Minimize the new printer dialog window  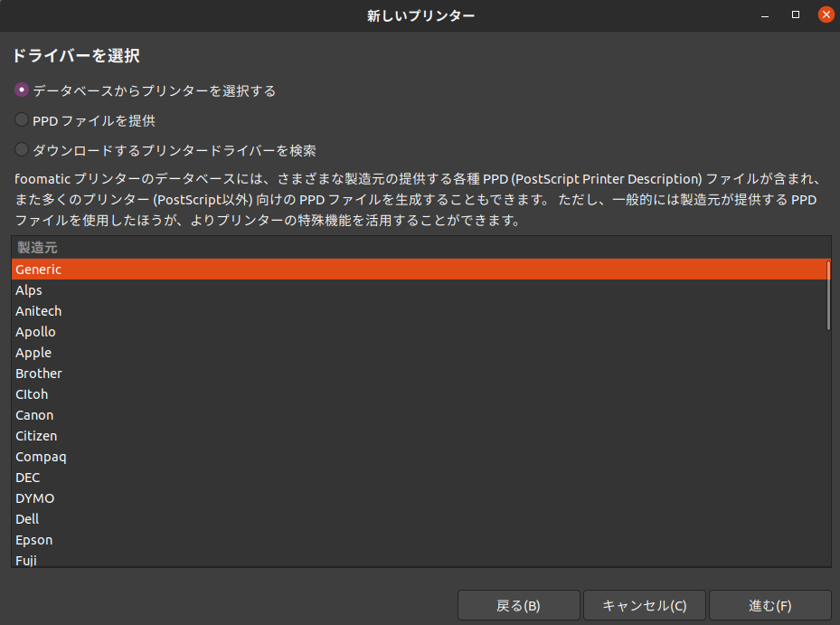tap(767, 14)
